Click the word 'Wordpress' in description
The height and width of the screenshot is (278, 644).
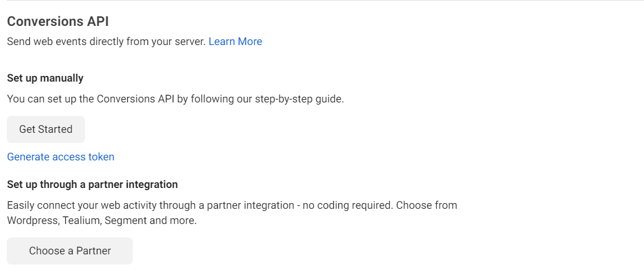point(32,221)
